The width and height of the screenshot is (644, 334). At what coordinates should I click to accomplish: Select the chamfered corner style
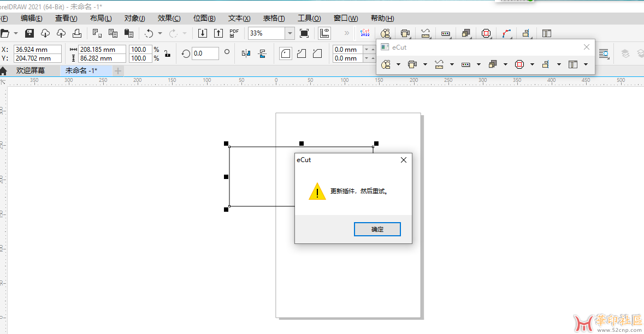(x=317, y=53)
